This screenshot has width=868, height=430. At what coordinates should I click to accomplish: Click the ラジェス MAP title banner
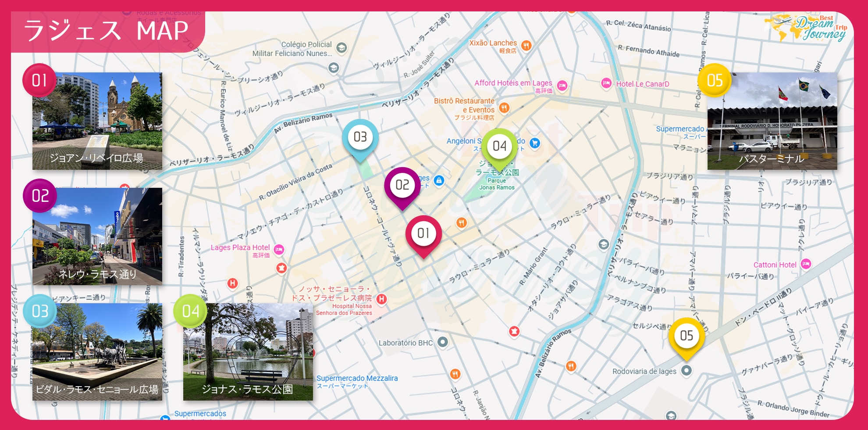[108, 32]
